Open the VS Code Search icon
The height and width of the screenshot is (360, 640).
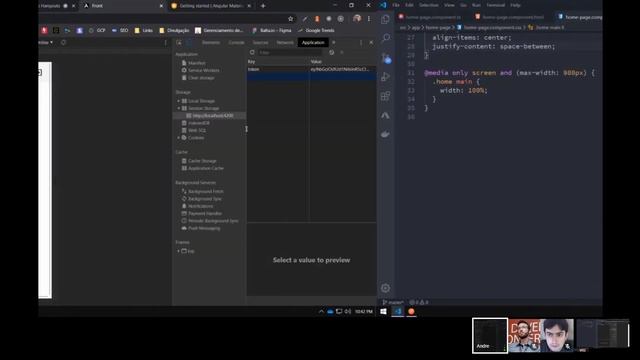coord(385,38)
